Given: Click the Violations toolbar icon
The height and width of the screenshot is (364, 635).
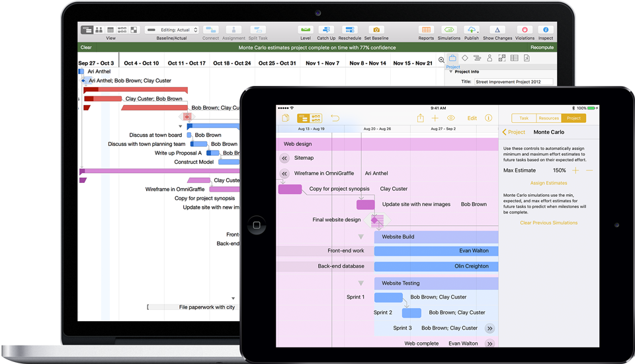Looking at the screenshot, I should [x=525, y=30].
